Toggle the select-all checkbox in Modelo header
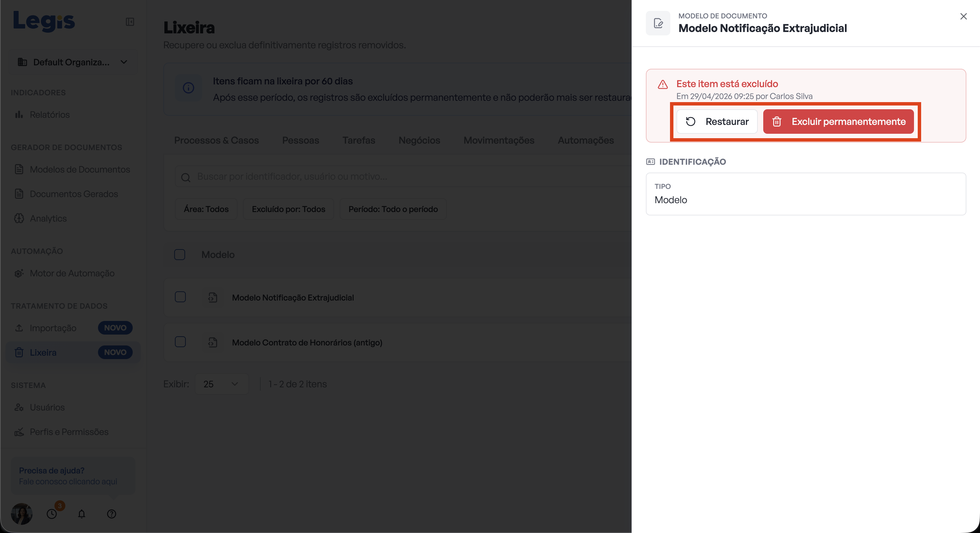 coord(180,255)
